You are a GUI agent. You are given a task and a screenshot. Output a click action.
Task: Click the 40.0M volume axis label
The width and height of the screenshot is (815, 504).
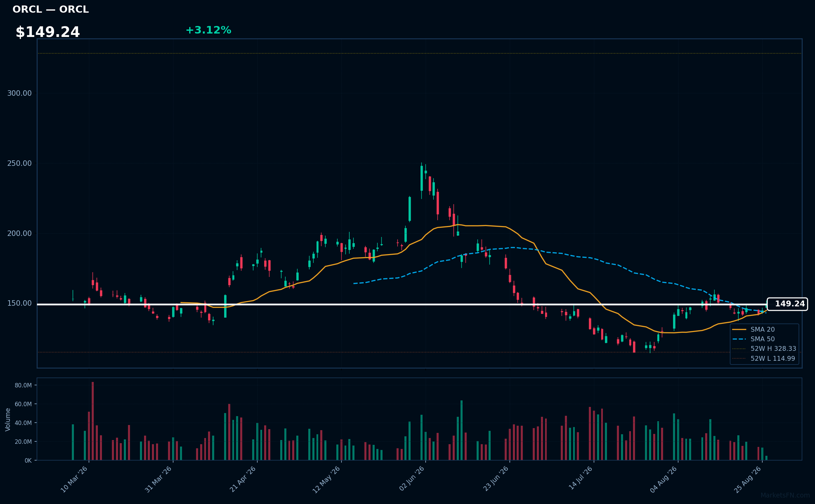[x=23, y=423]
